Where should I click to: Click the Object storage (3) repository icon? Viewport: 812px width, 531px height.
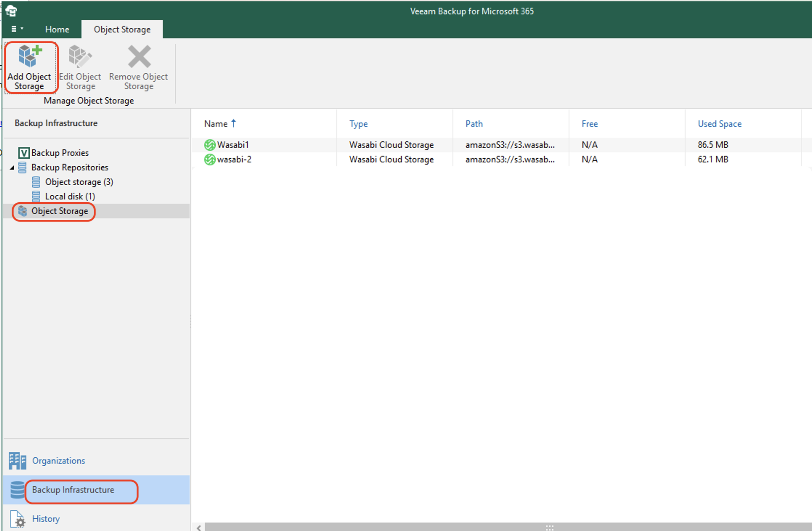coord(36,182)
